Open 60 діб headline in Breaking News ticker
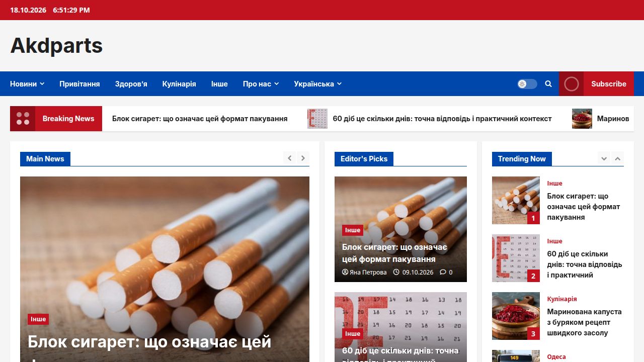644x362 pixels. tap(442, 119)
